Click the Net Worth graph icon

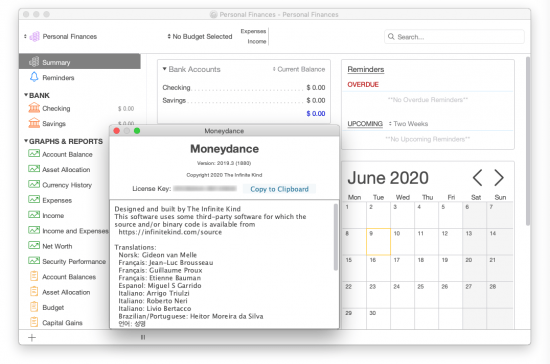[x=34, y=246]
